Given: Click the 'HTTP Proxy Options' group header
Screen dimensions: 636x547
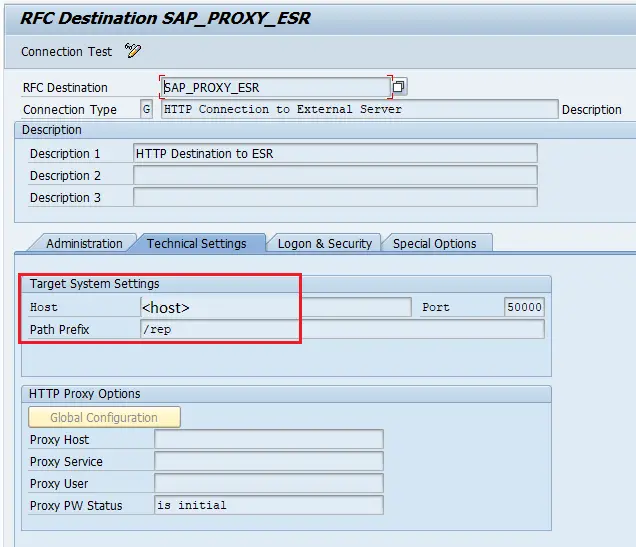Looking at the screenshot, I should point(84,394).
